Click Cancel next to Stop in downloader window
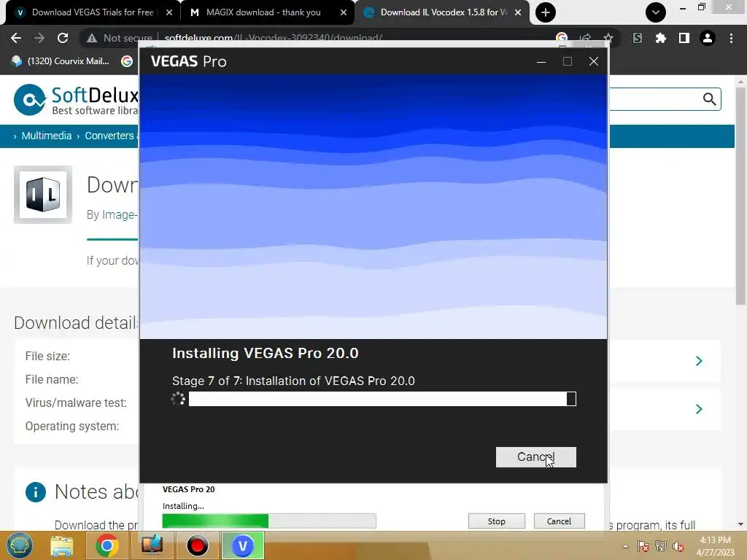The height and width of the screenshot is (560, 747). tap(559, 521)
